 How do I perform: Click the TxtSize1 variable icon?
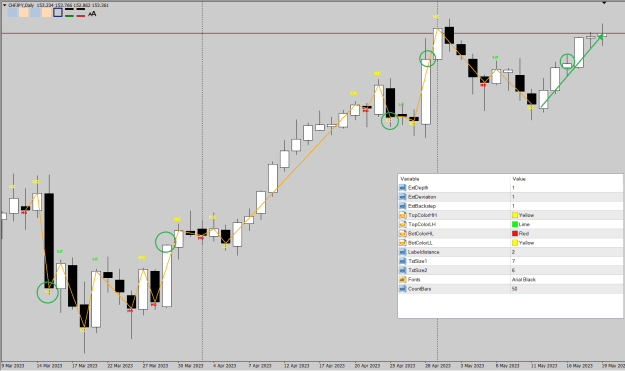[x=403, y=261]
